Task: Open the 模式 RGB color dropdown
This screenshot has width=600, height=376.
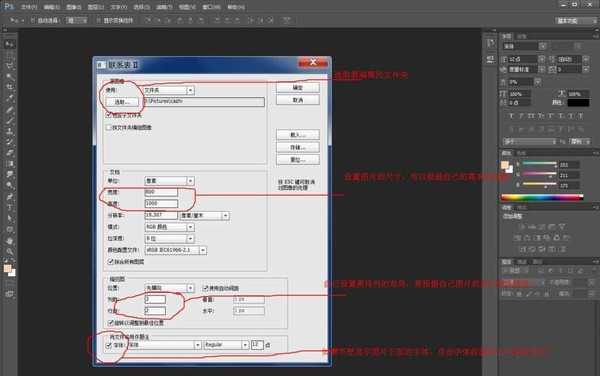Action: pos(169,227)
